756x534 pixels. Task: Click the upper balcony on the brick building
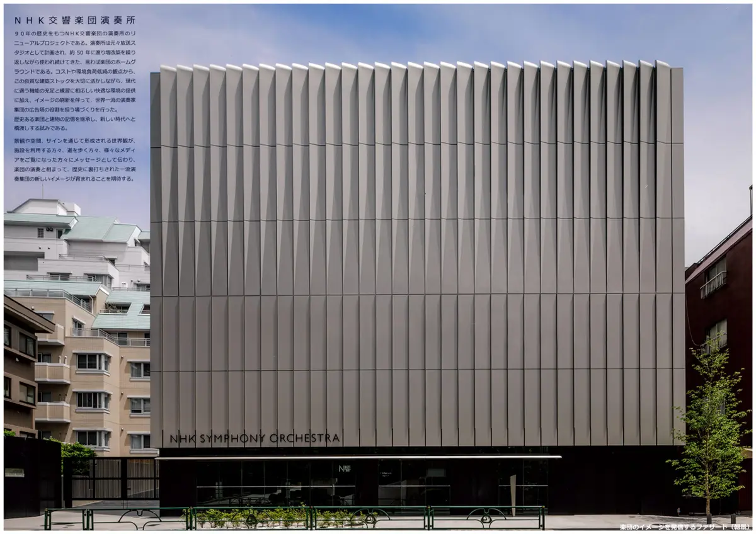(713, 284)
